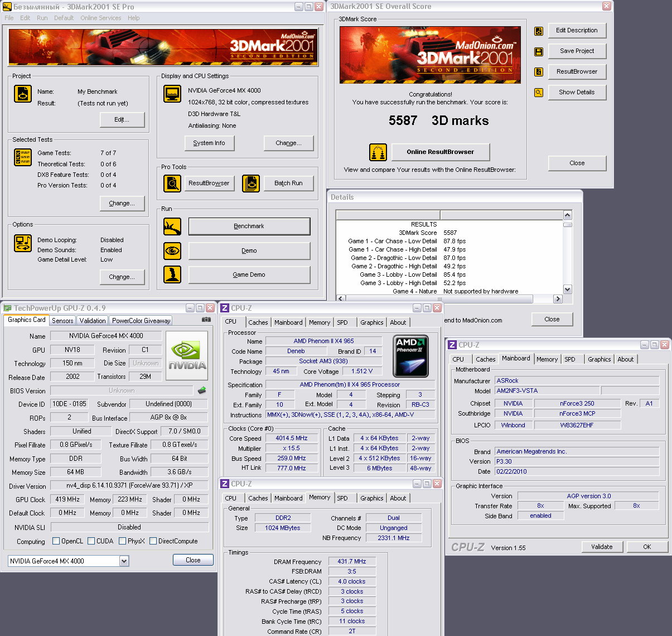The image size is (672, 636).
Task: Click the Benchmark running icon
Action: (172, 227)
